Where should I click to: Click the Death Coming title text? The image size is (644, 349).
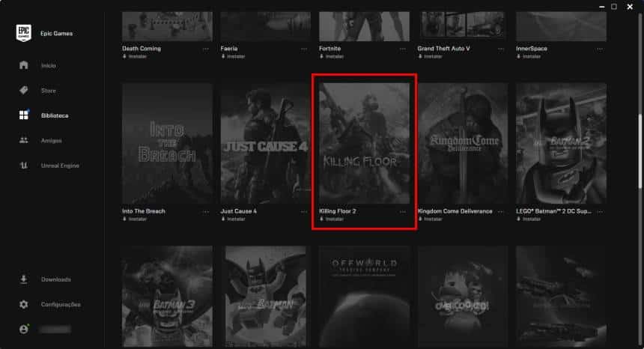(x=142, y=49)
